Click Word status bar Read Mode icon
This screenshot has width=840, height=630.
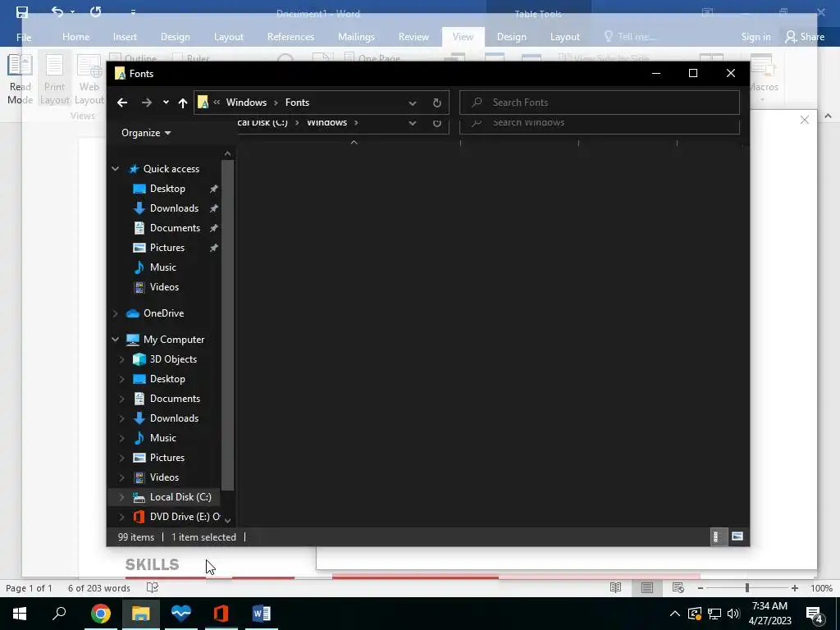point(616,588)
